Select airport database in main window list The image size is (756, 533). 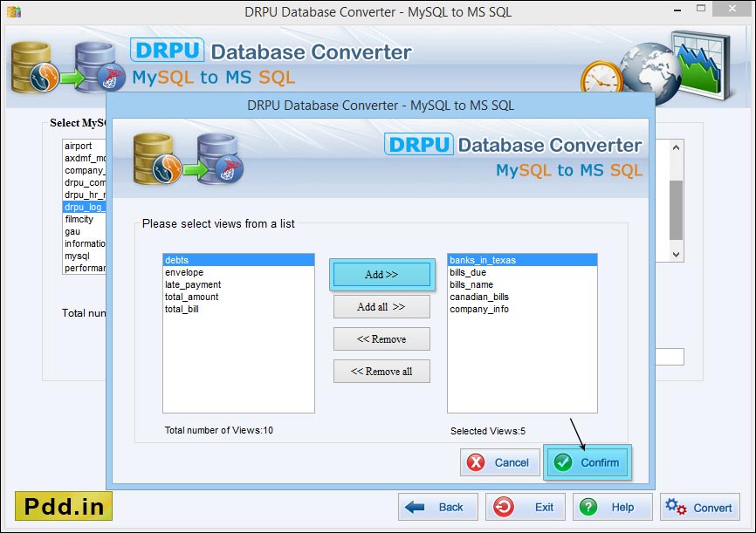pos(85,146)
